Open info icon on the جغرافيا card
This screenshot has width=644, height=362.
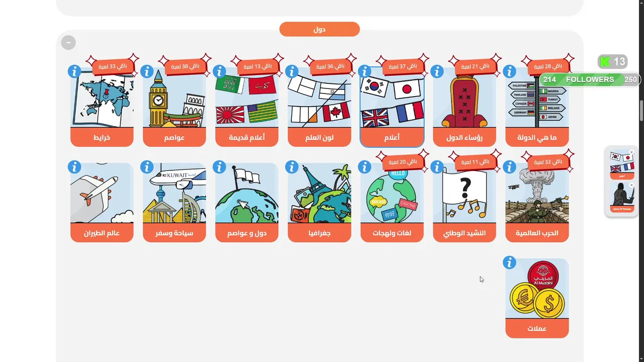click(x=292, y=167)
